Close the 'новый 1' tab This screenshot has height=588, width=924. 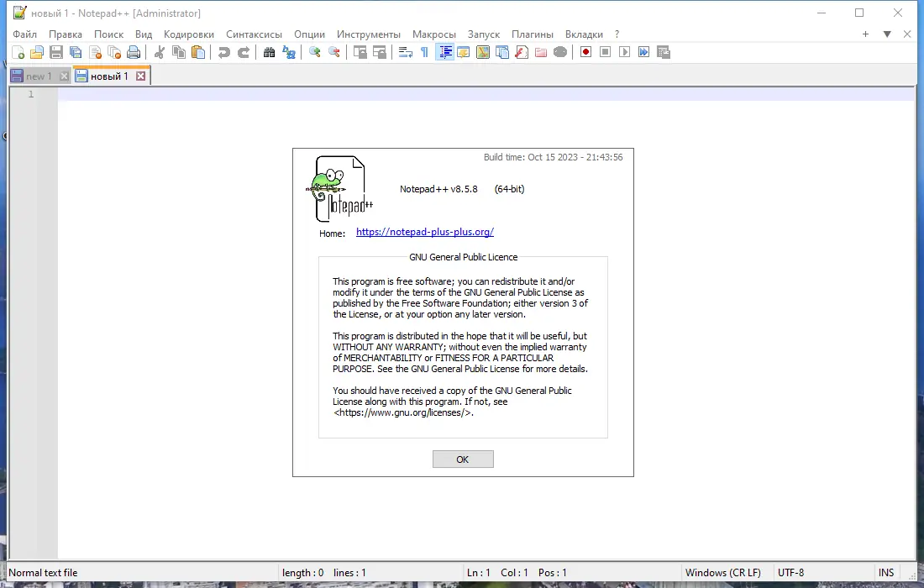tap(140, 76)
